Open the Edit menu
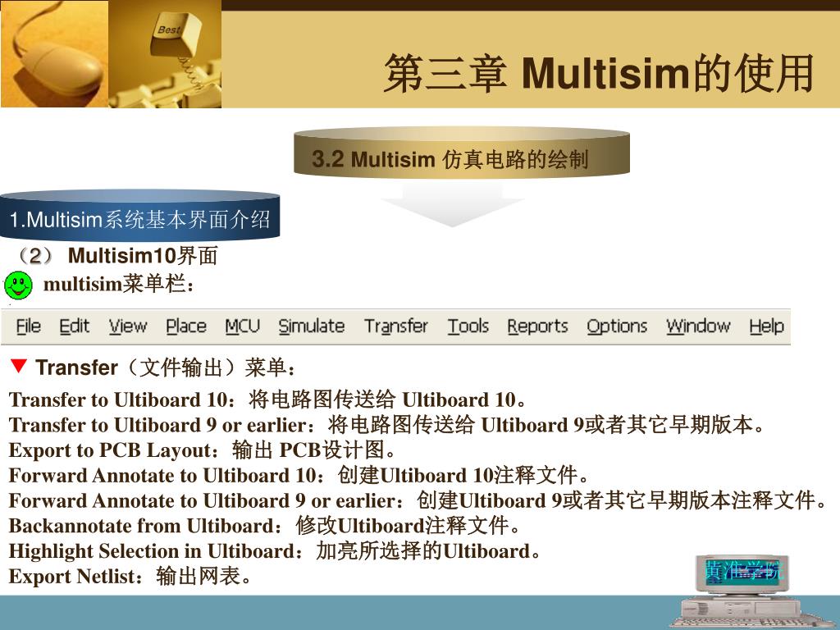This screenshot has width=840, height=630. pos(74,326)
